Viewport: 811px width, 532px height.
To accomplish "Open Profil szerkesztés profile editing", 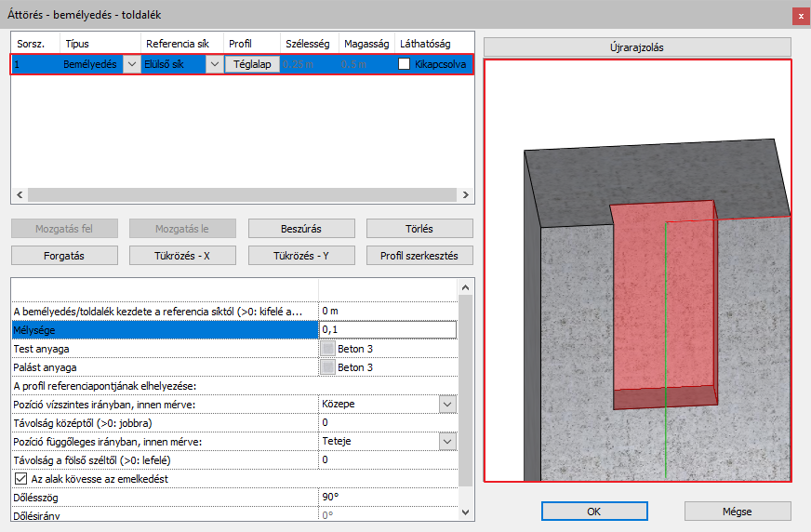I will 419,256.
